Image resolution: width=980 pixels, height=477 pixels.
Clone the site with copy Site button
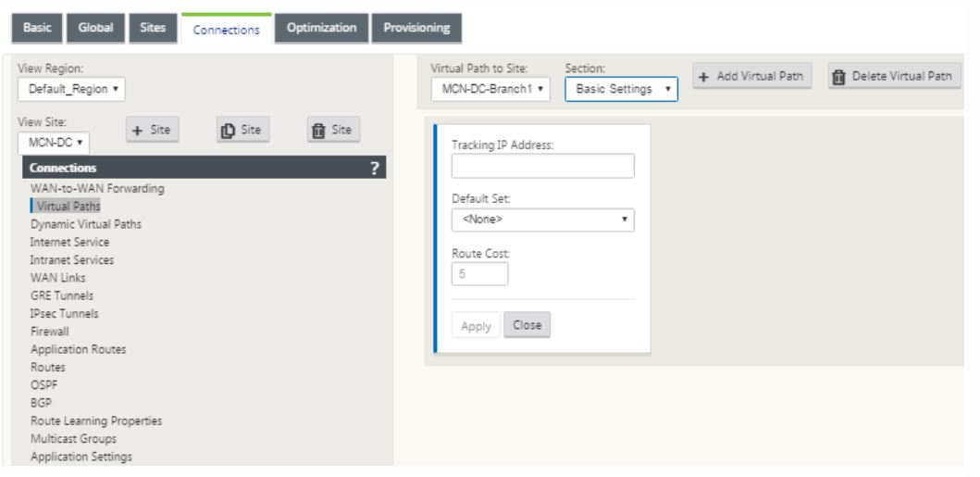tap(242, 130)
